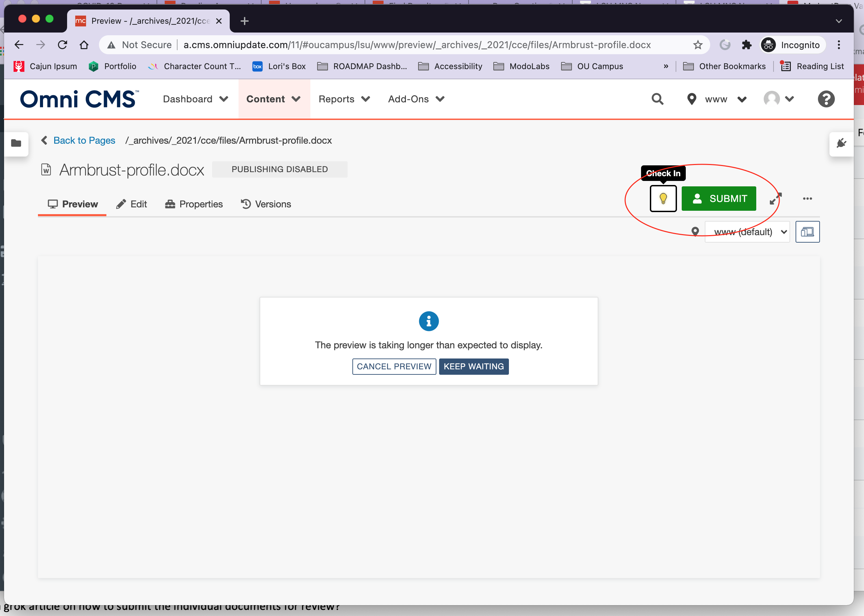Toggle the notifications bell icon

[841, 143]
